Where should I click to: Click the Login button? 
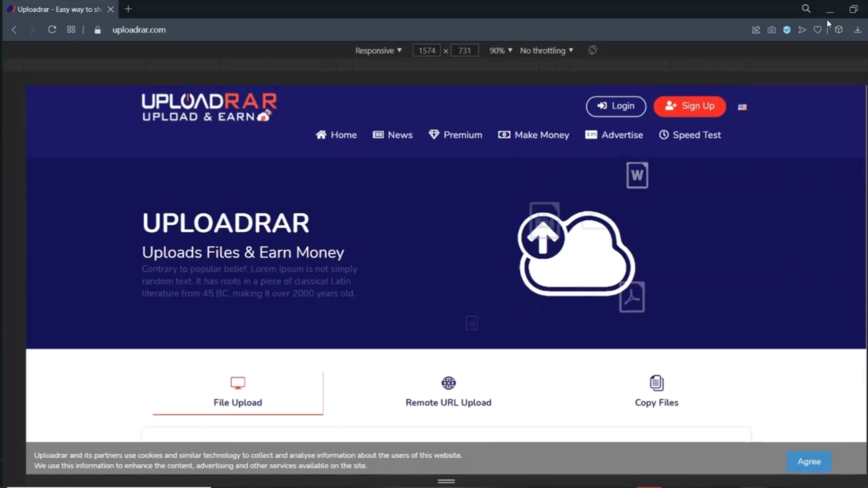click(x=616, y=106)
